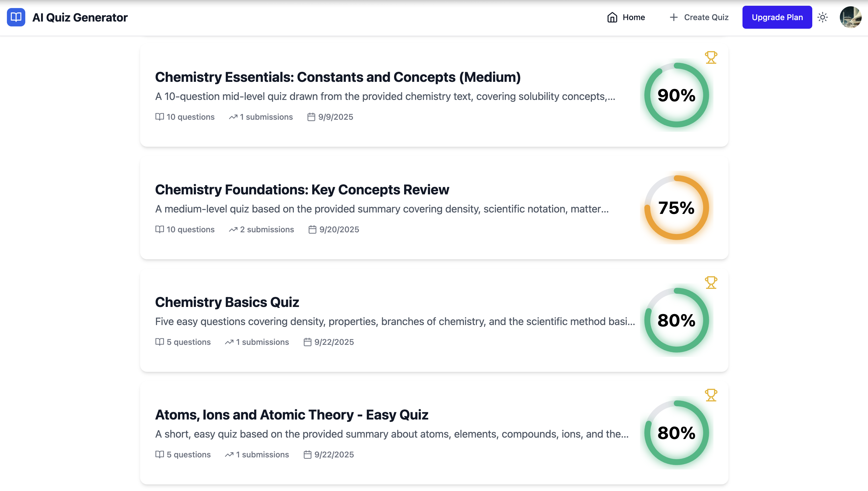Image resolution: width=868 pixels, height=491 pixels.
Task: Click the submissions trend icon on Chemistry Foundations quiz
Action: [233, 229]
